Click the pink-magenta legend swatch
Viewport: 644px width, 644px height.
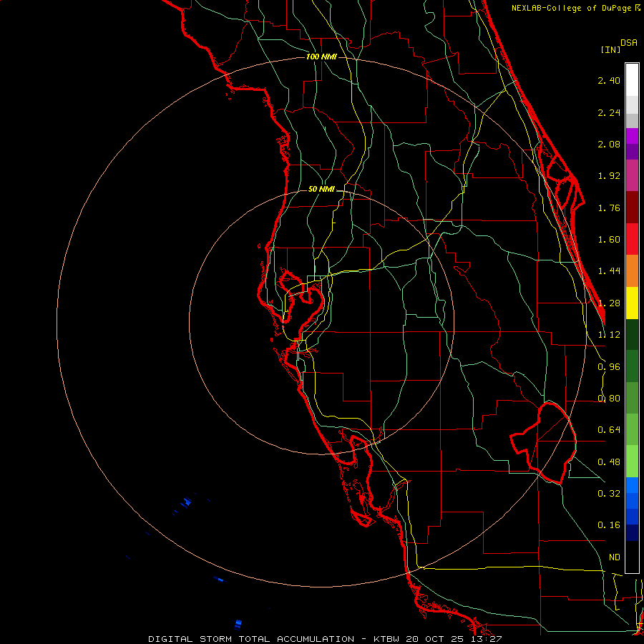[x=632, y=176]
